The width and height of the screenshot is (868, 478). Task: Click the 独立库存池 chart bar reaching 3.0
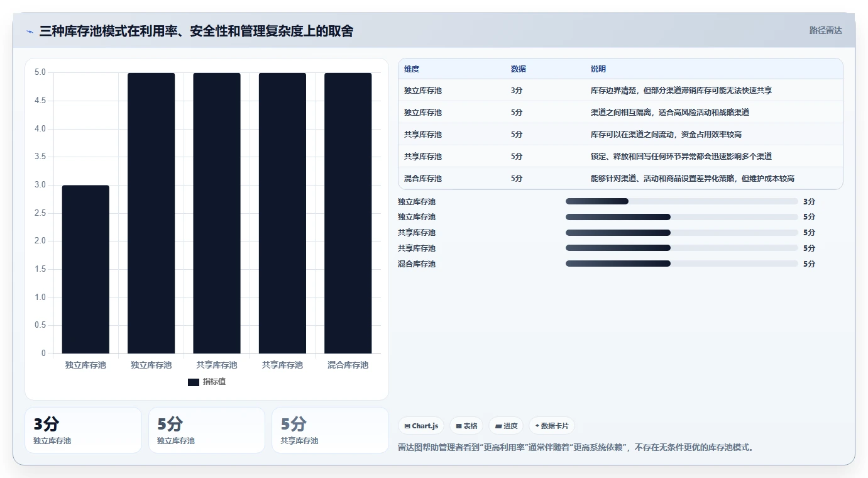pyautogui.click(x=85, y=269)
